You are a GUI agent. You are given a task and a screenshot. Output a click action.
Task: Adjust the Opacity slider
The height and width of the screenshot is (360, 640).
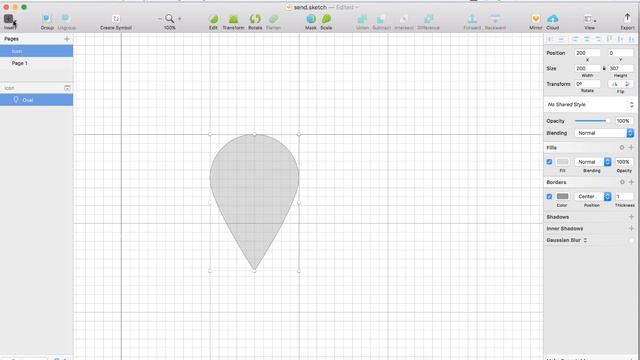592,121
